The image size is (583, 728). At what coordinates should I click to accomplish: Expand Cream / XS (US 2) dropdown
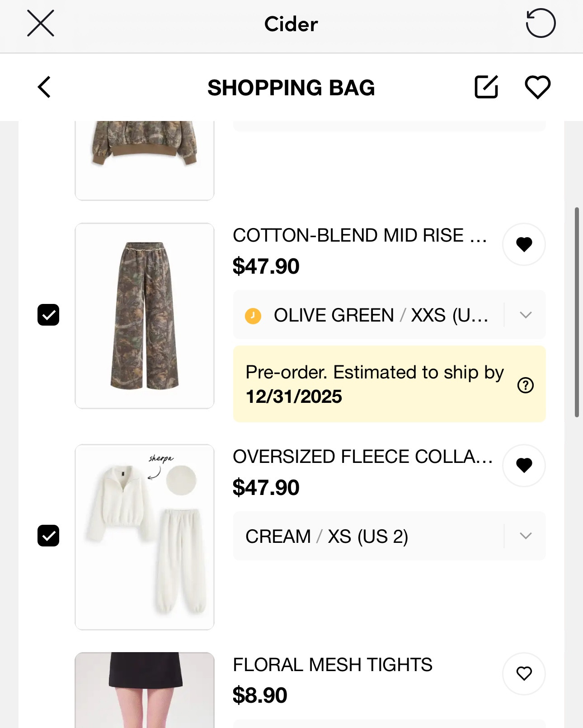[525, 536]
